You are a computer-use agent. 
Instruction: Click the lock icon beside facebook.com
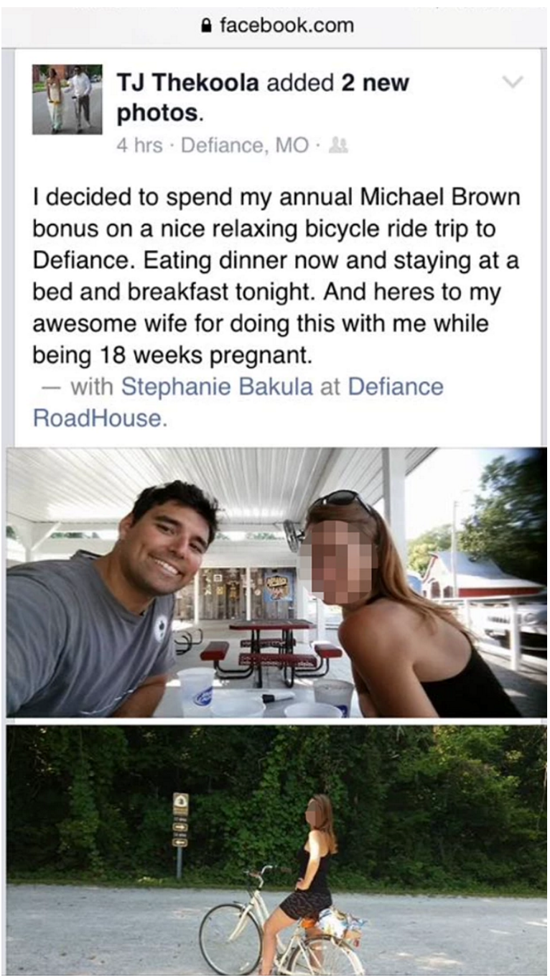(208, 27)
